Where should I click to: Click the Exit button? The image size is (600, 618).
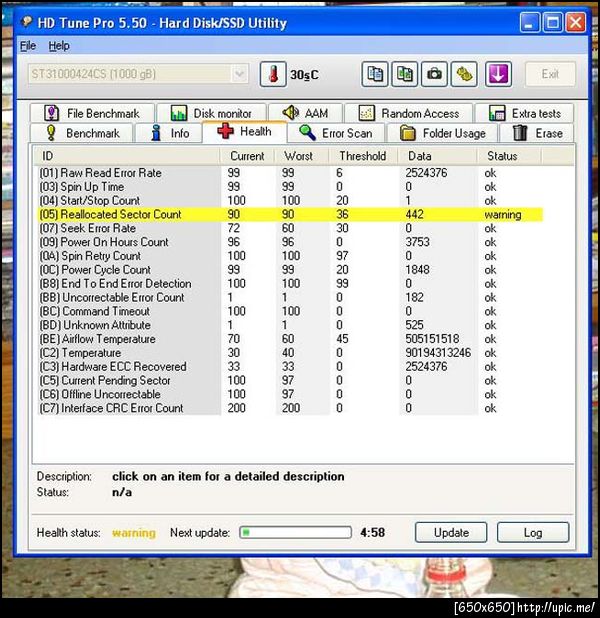pyautogui.click(x=550, y=74)
